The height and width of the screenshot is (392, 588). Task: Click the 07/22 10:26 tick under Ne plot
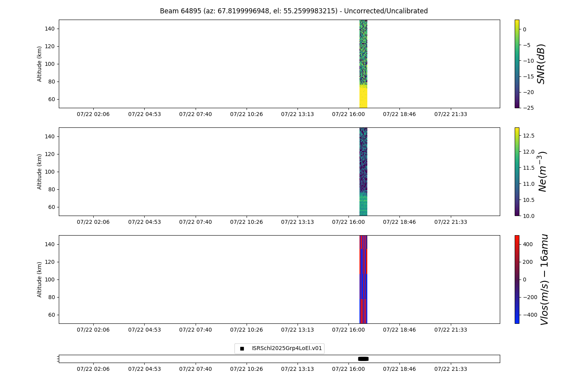[x=247, y=222]
